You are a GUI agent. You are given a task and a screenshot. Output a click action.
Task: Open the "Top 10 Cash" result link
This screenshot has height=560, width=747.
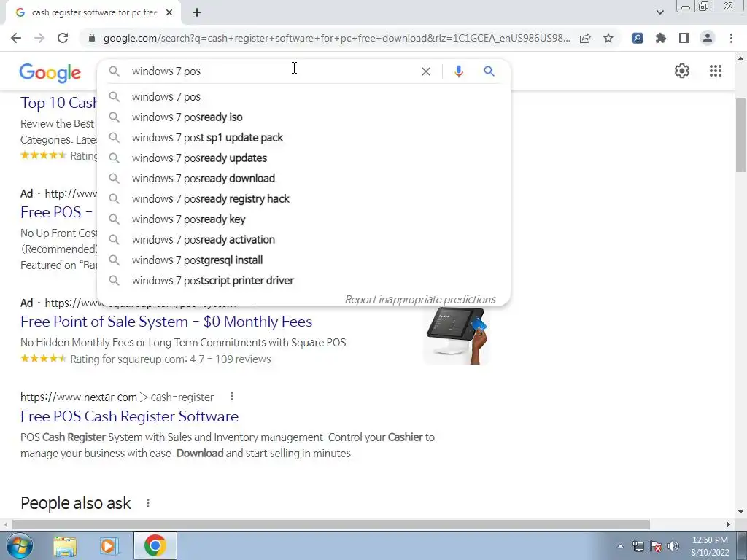tap(58, 103)
